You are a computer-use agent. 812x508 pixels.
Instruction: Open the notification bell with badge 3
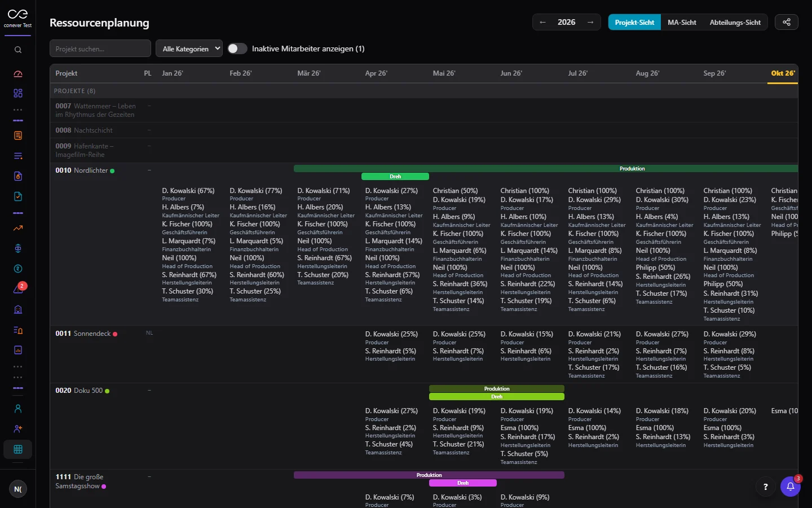click(x=791, y=487)
